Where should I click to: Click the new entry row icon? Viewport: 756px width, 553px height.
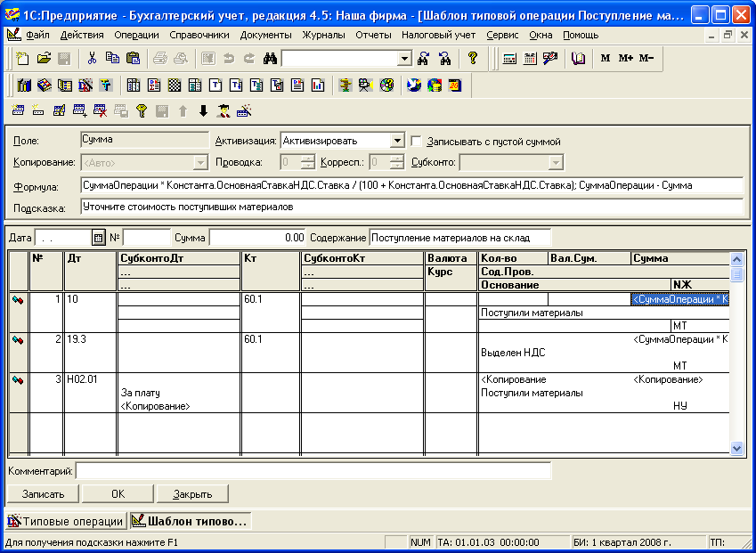pyautogui.click(x=18, y=111)
